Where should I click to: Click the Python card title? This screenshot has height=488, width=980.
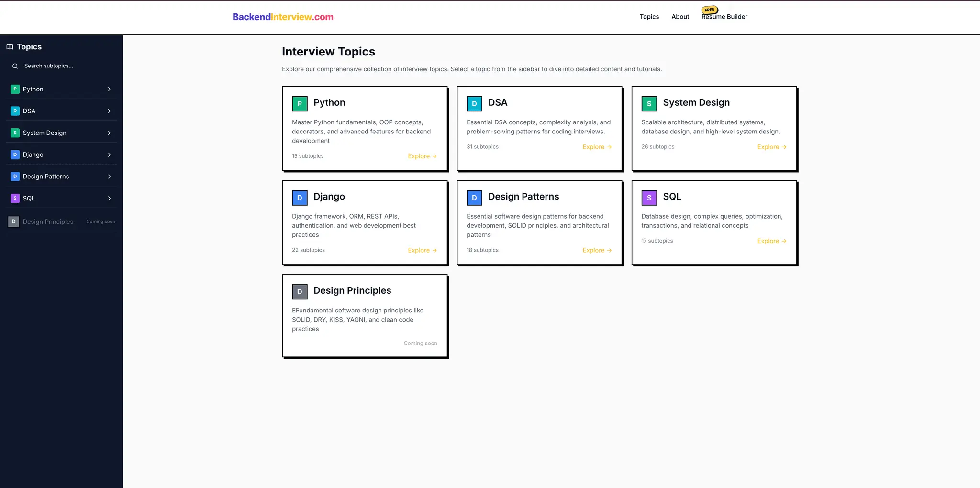click(x=329, y=102)
